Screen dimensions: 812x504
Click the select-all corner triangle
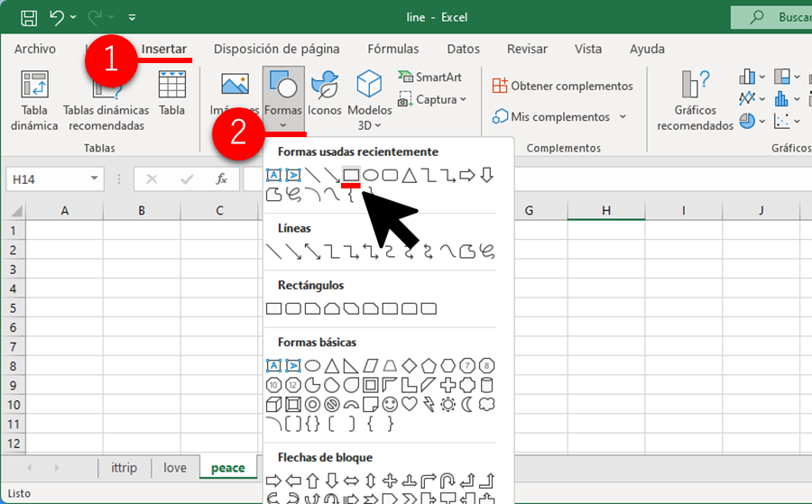pos(15,211)
